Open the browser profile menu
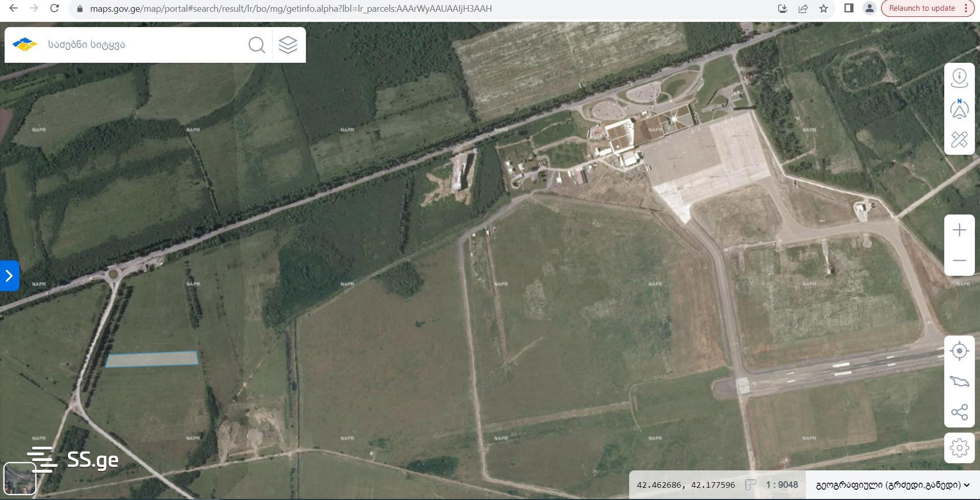 pos(869,8)
